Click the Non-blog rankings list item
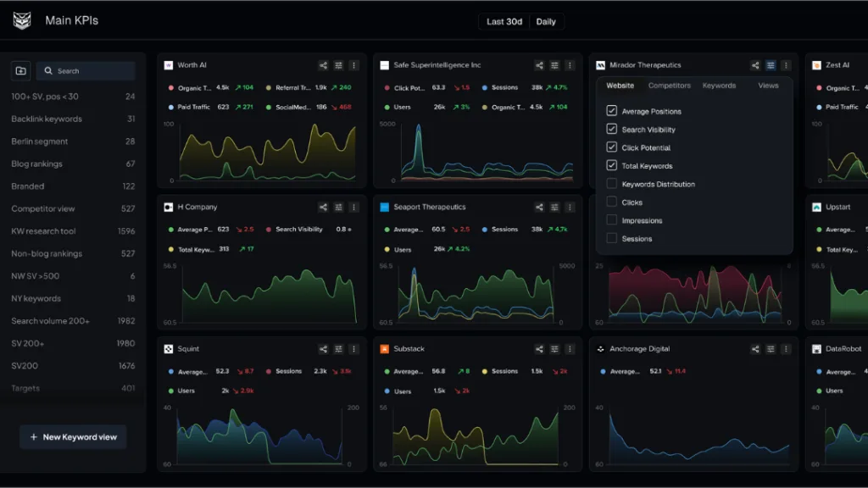This screenshot has height=488, width=868. 73,253
